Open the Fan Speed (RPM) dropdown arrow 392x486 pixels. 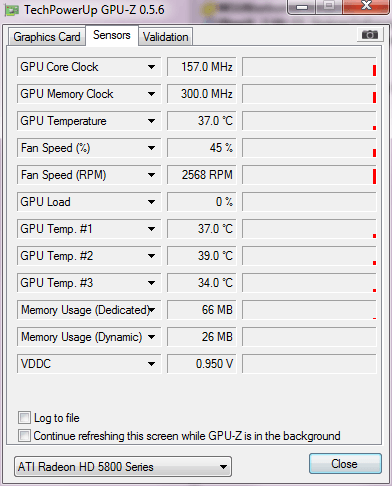[151, 175]
